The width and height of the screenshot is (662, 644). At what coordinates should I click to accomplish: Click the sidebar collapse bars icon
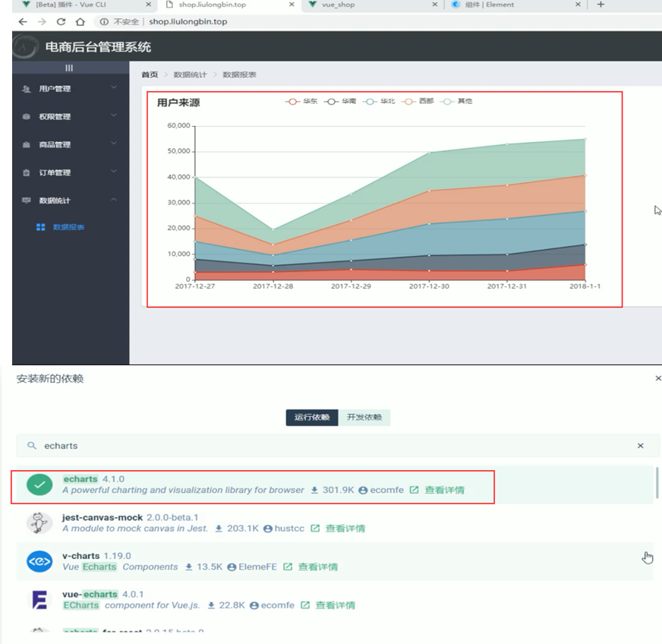pos(69,68)
